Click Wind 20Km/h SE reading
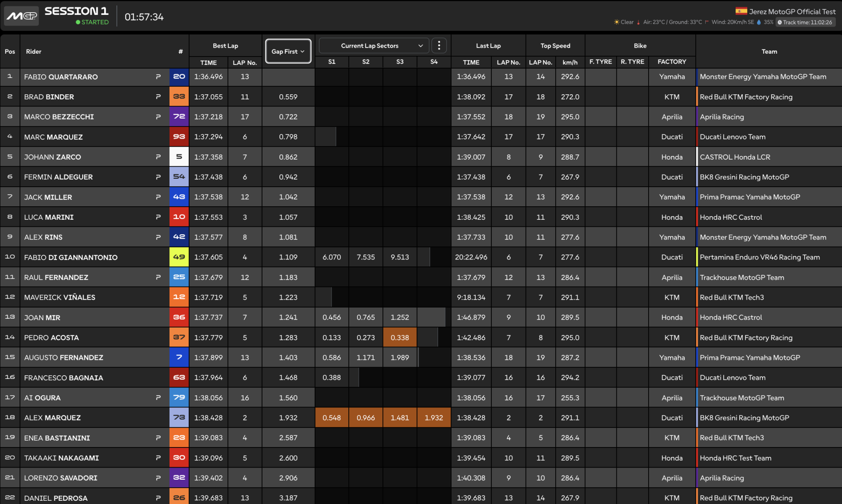 (x=732, y=22)
